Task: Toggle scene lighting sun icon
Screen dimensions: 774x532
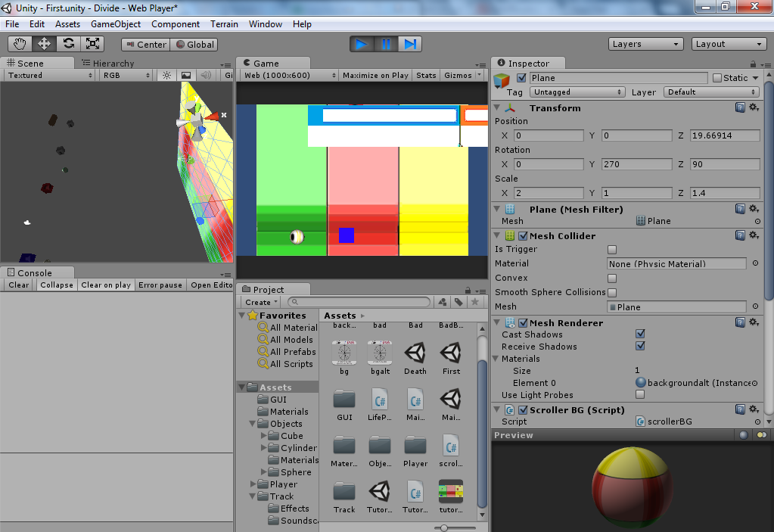Action: 167,75
